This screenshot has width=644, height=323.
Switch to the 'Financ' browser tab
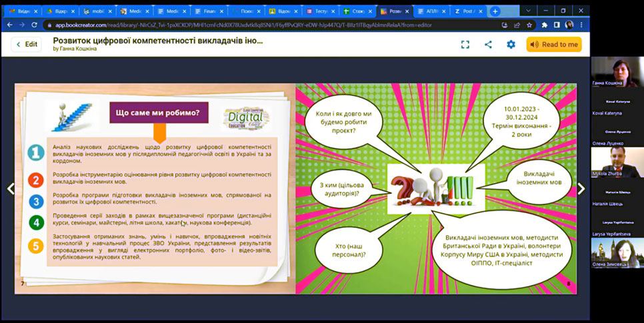pos(208,11)
